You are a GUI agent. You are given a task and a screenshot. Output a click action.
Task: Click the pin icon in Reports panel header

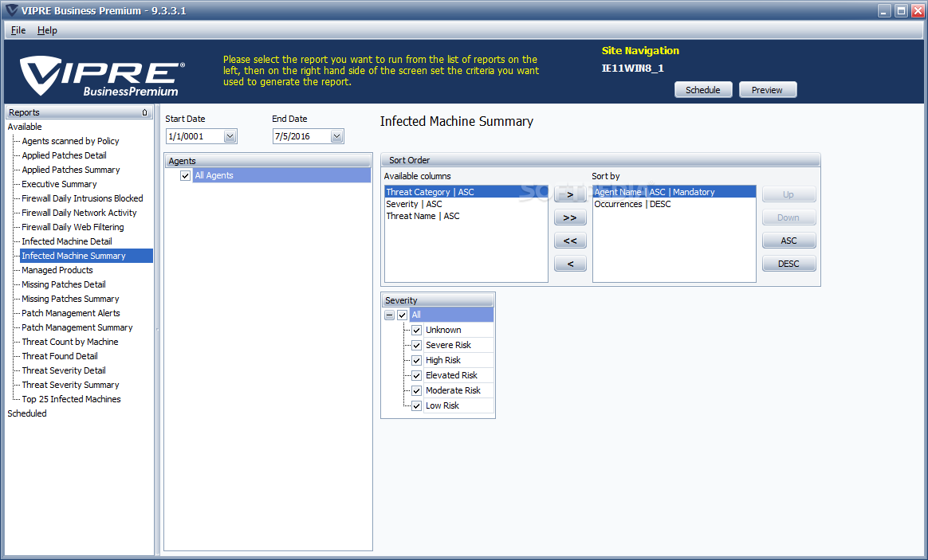pyautogui.click(x=144, y=112)
